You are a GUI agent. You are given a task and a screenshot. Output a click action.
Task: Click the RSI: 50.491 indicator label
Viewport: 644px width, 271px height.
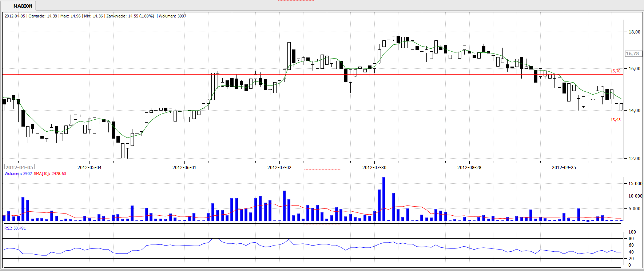click(15, 228)
